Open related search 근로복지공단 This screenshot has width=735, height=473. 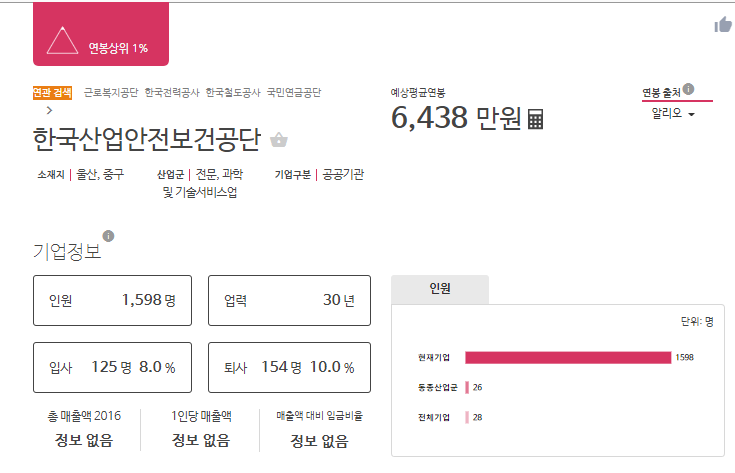coord(111,92)
